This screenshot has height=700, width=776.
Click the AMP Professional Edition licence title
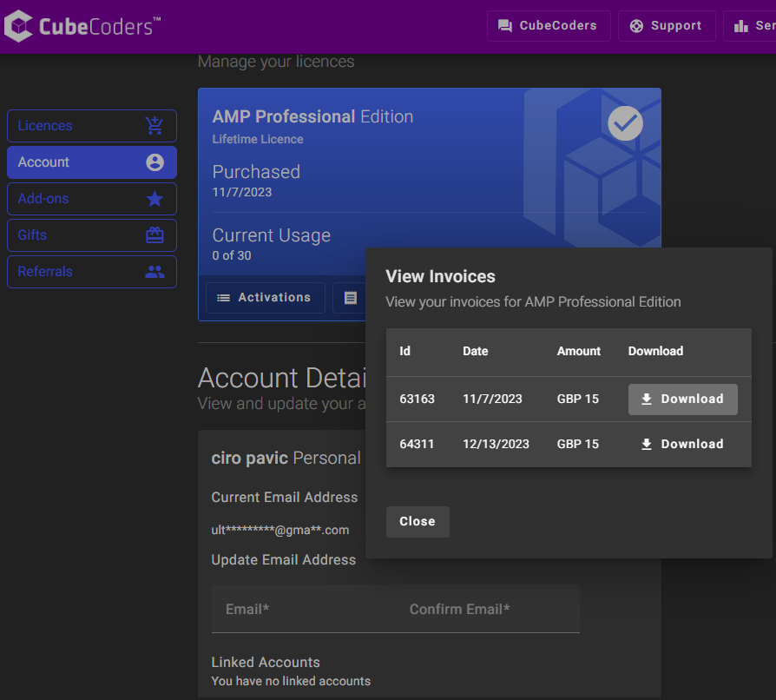coord(312,117)
